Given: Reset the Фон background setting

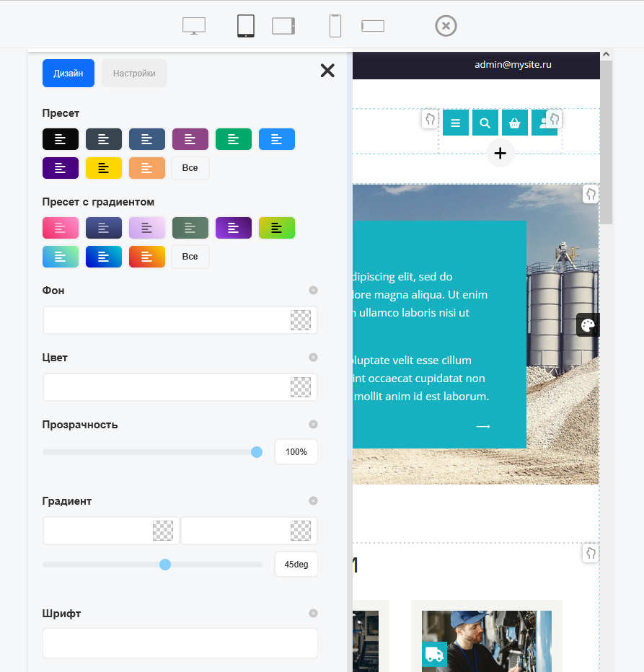Looking at the screenshot, I should 313,291.
